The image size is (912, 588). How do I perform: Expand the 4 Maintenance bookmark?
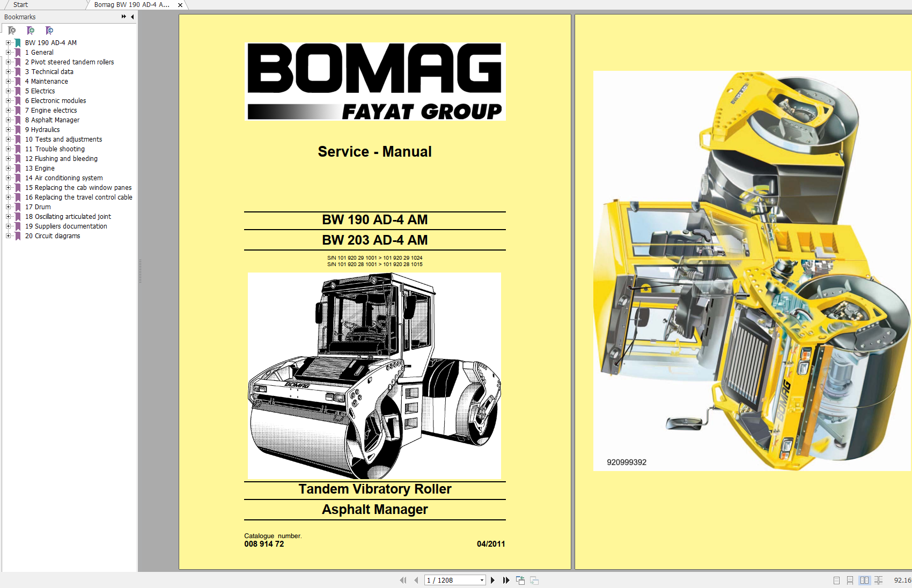point(8,82)
